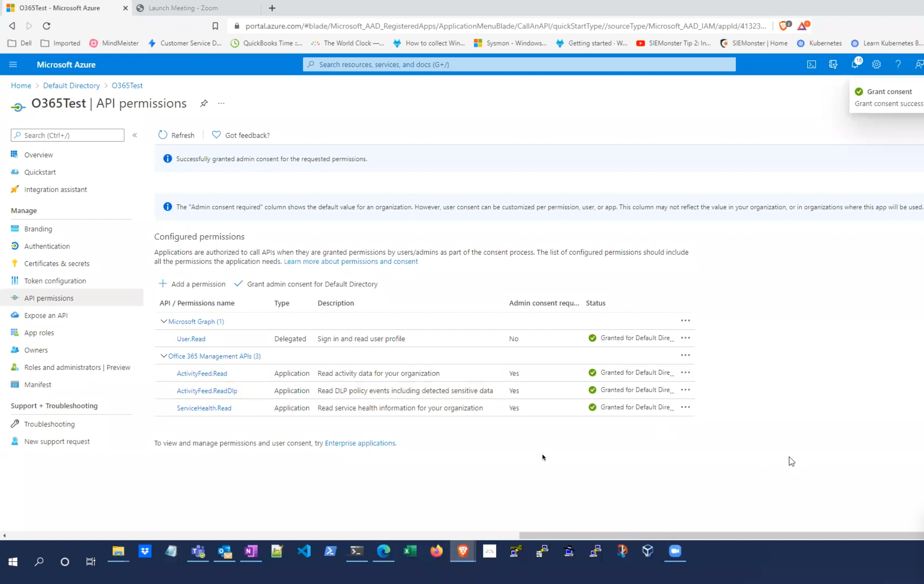Collapse Office 365 Management APIs group
The width and height of the screenshot is (924, 584).
tap(164, 356)
